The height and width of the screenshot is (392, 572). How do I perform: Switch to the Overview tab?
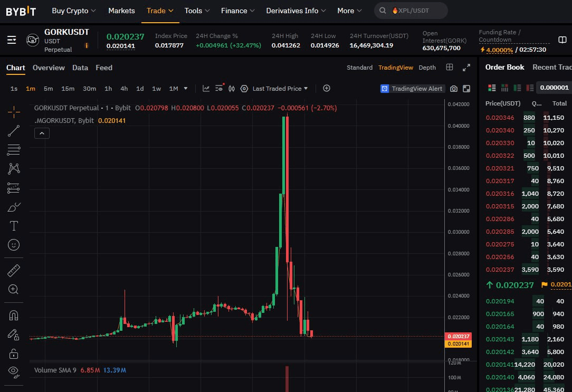click(x=49, y=68)
